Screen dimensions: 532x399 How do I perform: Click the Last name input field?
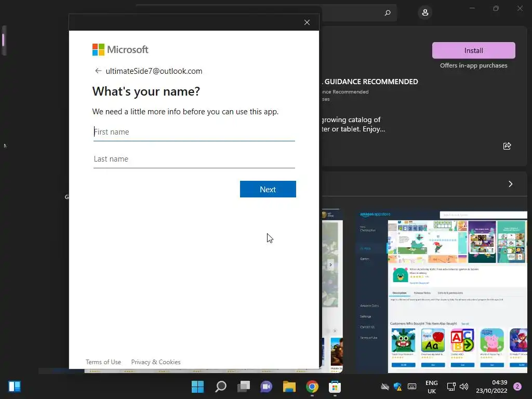coord(194,159)
